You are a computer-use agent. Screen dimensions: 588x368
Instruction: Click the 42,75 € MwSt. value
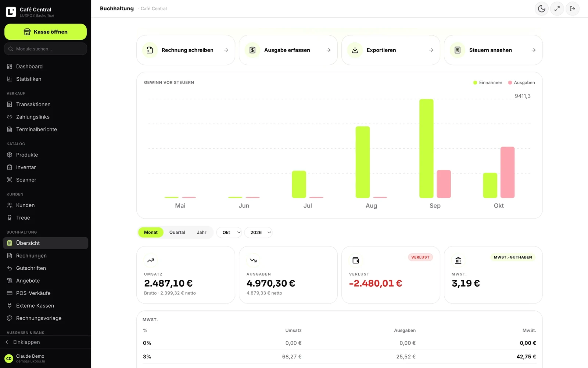click(526, 357)
